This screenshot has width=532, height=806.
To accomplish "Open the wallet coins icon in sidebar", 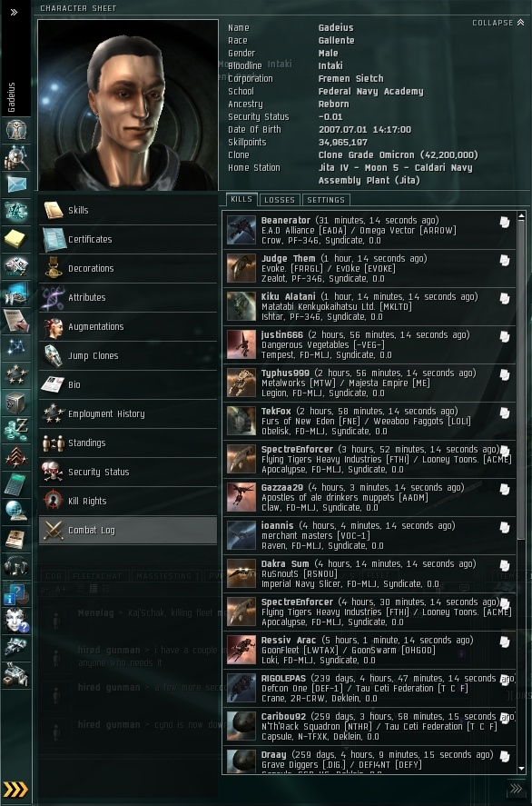I will pyautogui.click(x=16, y=430).
